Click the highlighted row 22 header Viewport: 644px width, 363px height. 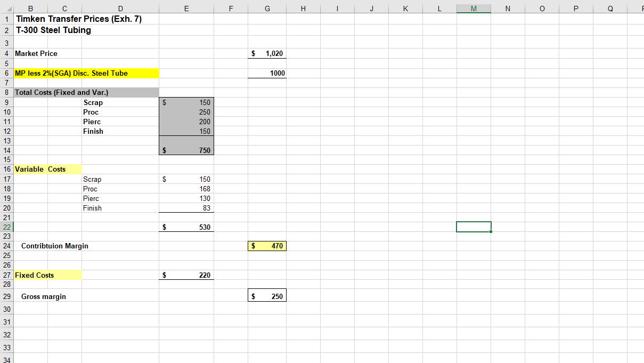pos(6,227)
